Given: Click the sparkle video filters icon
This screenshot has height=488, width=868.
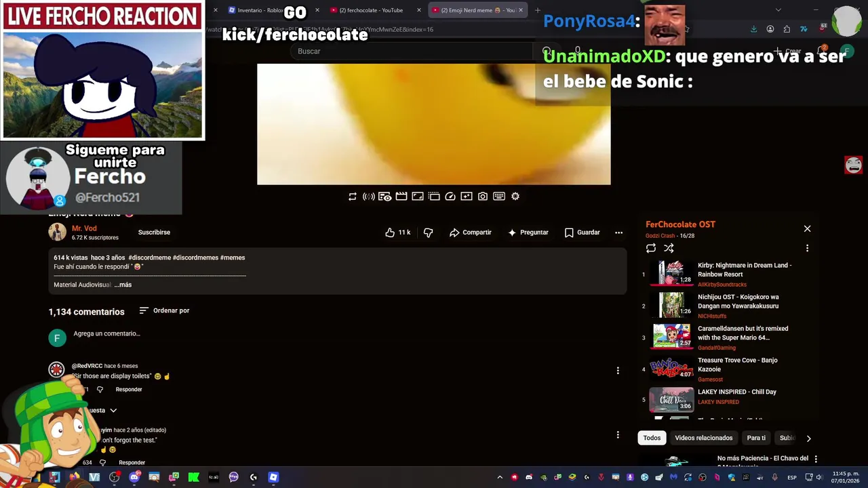Looking at the screenshot, I should 467,197.
